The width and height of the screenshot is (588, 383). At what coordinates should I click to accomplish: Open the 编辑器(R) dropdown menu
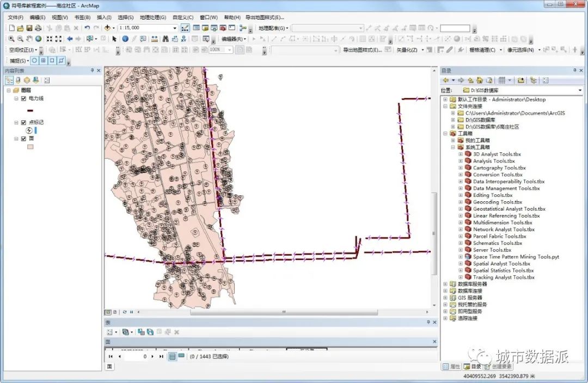(234, 39)
